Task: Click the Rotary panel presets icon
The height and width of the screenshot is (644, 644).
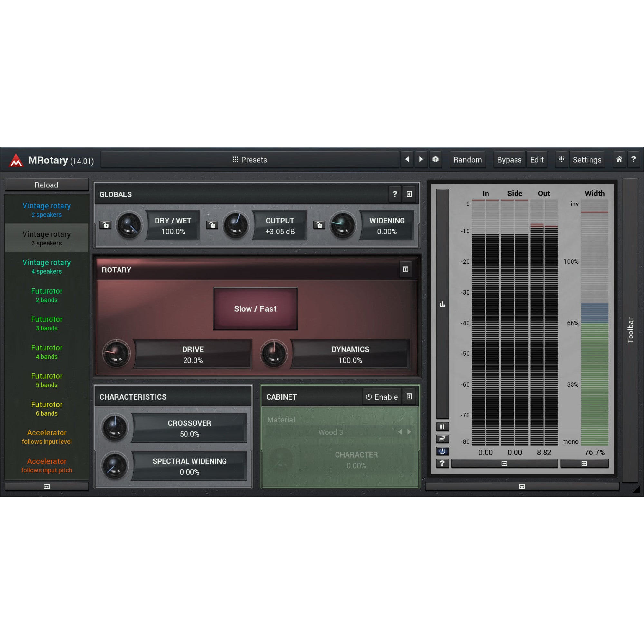Action: pyautogui.click(x=406, y=269)
